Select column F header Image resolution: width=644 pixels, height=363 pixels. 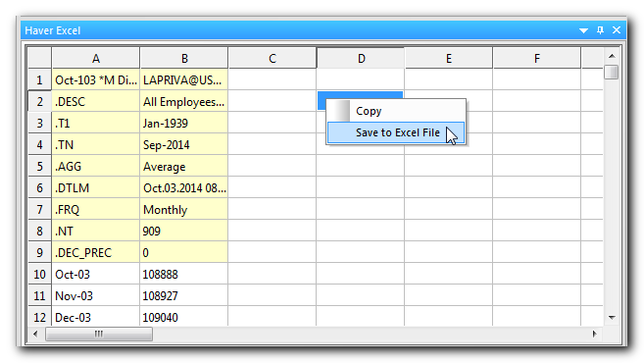tap(537, 59)
